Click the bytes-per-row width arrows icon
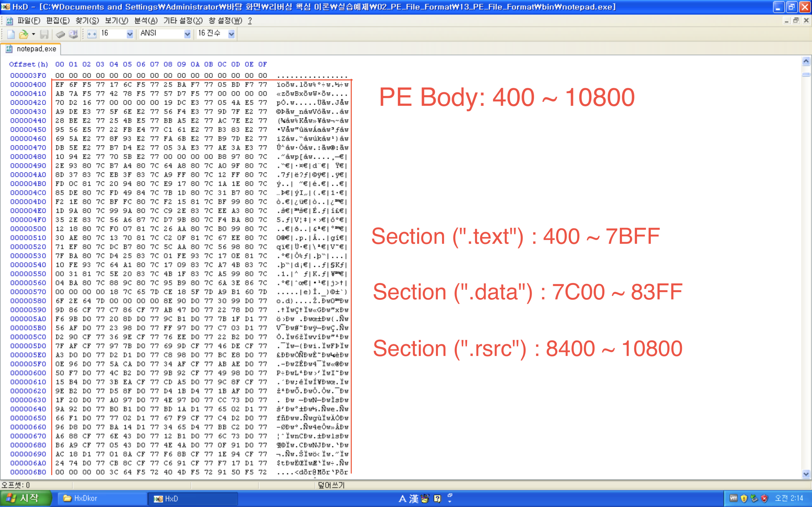Image resolution: width=812 pixels, height=507 pixels. click(x=92, y=34)
